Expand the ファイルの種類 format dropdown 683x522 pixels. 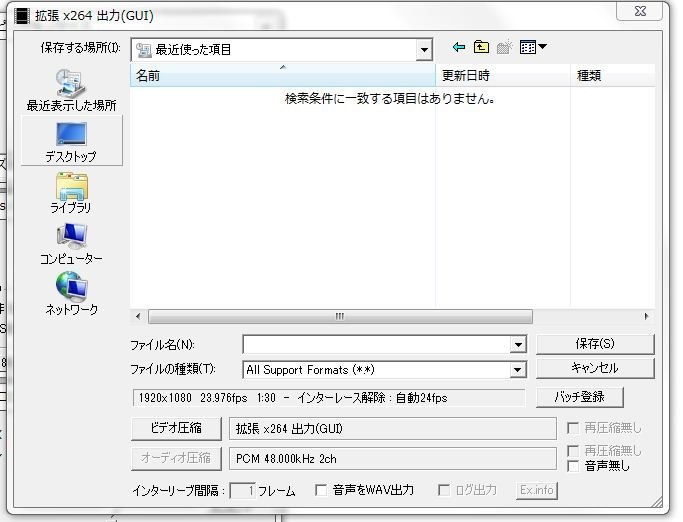click(517, 370)
